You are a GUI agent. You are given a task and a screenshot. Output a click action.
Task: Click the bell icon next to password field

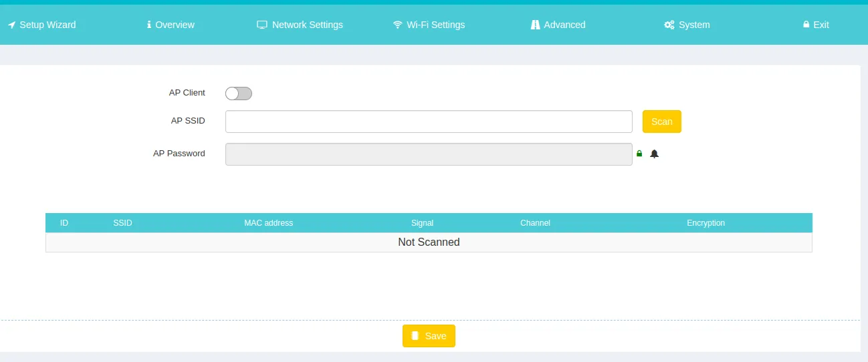click(654, 154)
